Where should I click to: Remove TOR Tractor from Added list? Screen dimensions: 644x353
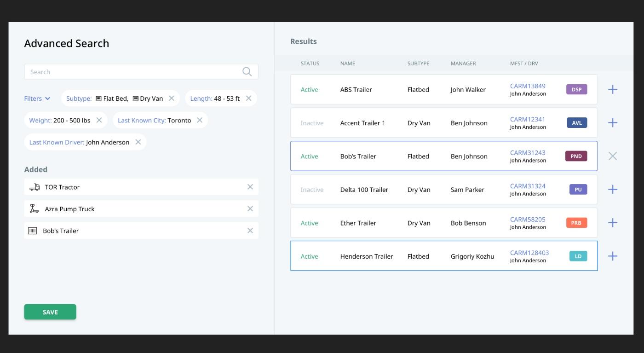click(x=250, y=187)
